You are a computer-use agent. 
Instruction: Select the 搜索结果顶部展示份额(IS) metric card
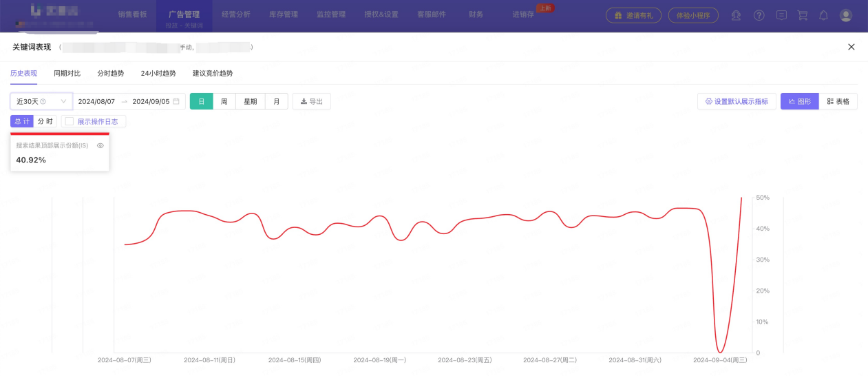tap(60, 152)
